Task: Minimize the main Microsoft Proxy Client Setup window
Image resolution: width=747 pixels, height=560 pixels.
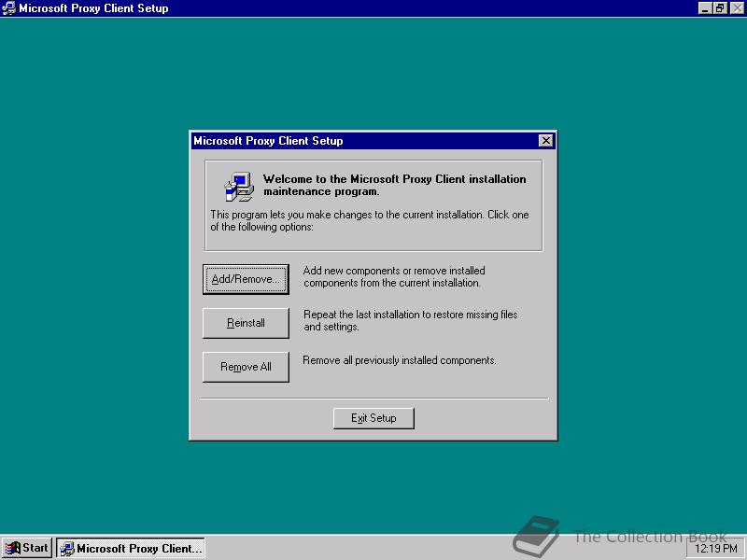Action: click(705, 8)
